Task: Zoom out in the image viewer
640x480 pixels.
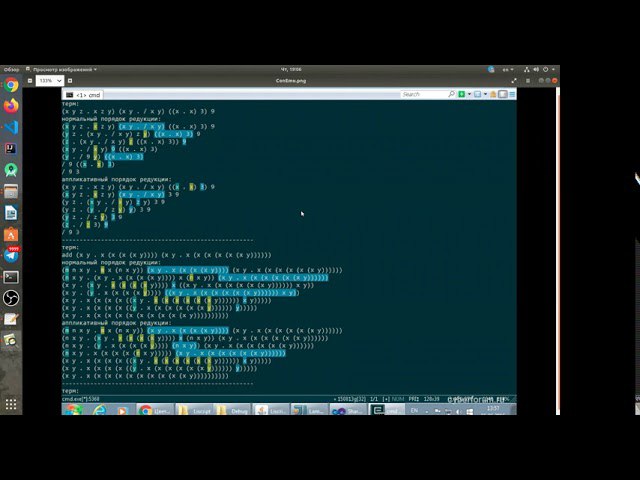Action: pos(30,81)
